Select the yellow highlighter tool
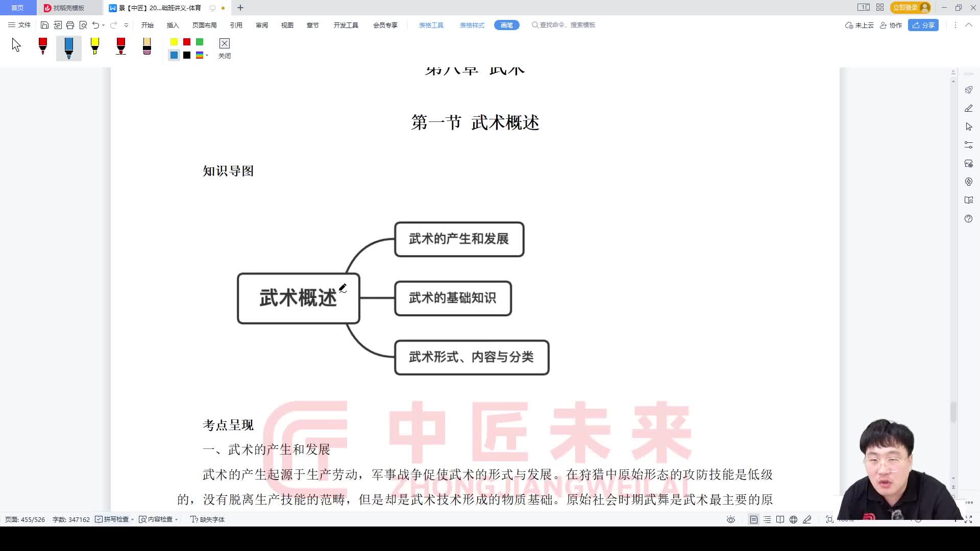Screen dimensions: 980x551 coord(95,47)
